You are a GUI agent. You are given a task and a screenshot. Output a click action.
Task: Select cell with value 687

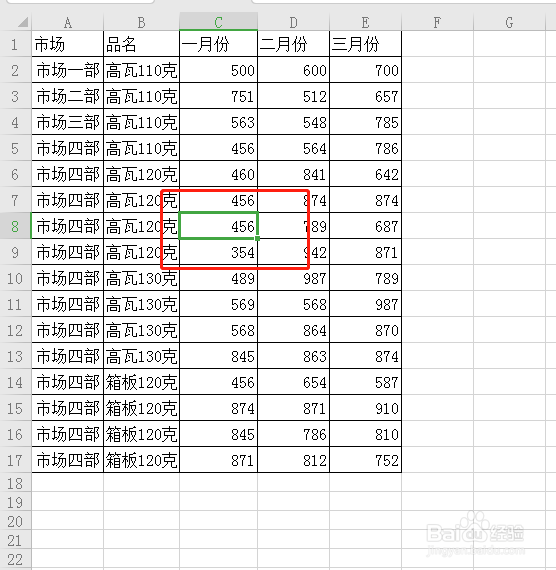[x=365, y=226]
